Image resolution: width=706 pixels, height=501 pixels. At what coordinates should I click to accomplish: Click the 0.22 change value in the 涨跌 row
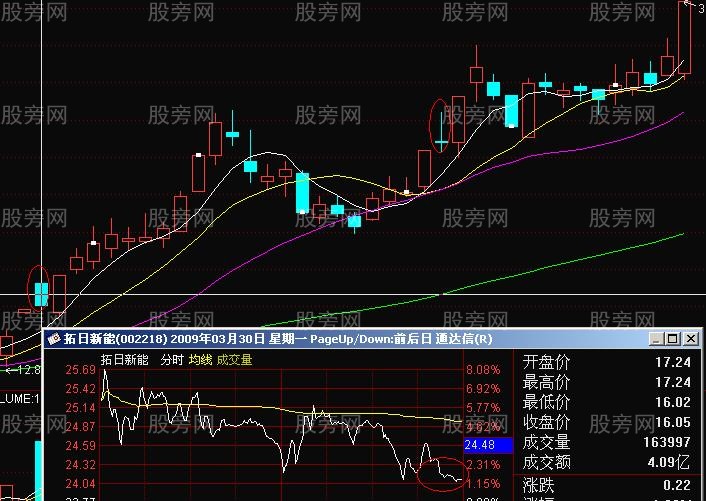[677, 485]
